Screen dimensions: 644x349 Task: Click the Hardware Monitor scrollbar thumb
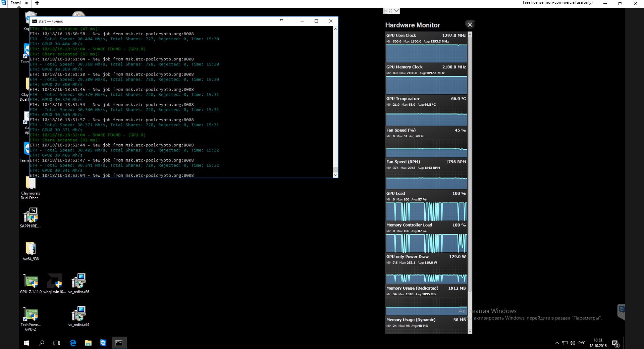pos(470,164)
